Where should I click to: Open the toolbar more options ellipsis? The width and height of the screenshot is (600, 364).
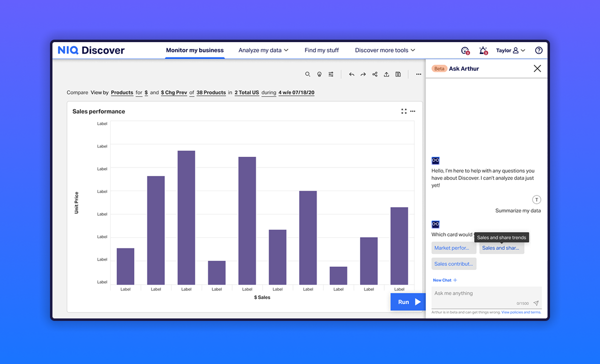[x=419, y=74]
